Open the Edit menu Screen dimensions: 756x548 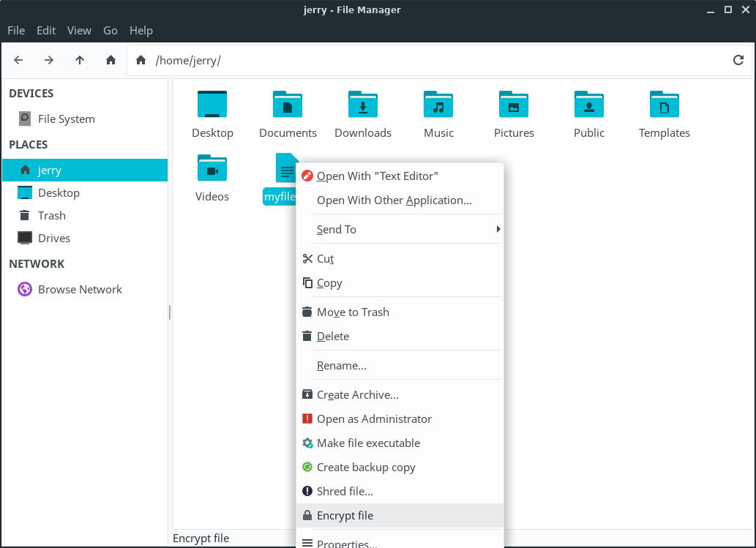click(46, 30)
